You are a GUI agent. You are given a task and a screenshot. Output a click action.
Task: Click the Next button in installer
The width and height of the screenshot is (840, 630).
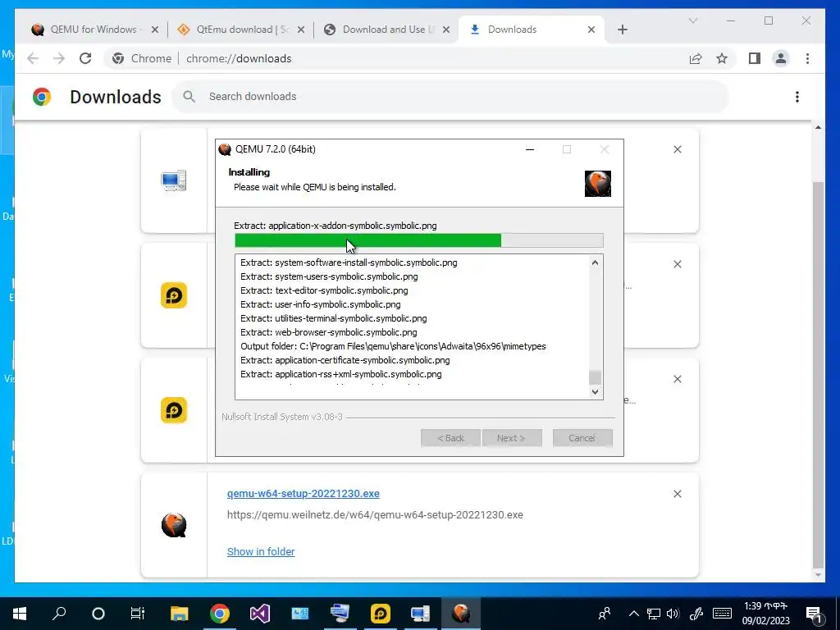click(512, 438)
